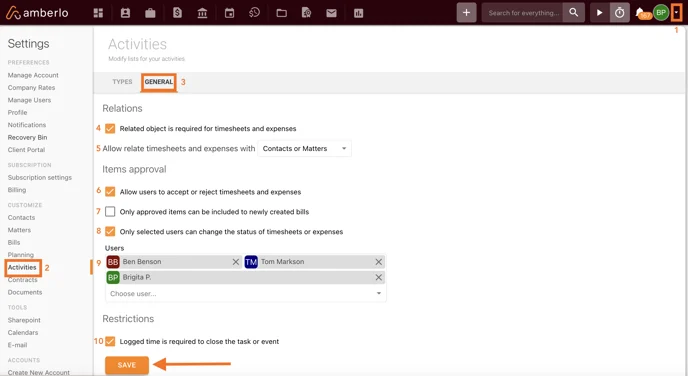This screenshot has height=376, width=688.
Task: Open notifications bell icon
Action: click(x=641, y=13)
